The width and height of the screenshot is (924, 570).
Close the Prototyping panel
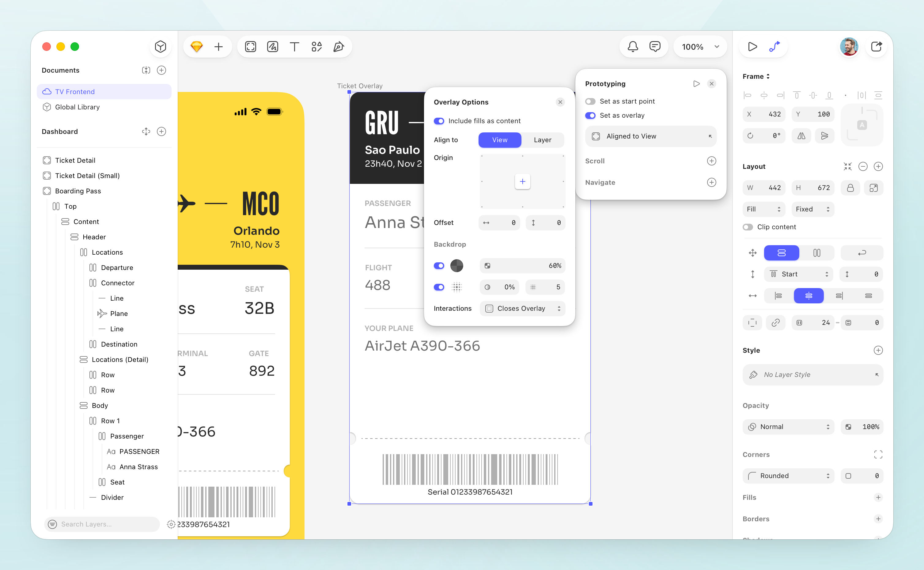[711, 84]
